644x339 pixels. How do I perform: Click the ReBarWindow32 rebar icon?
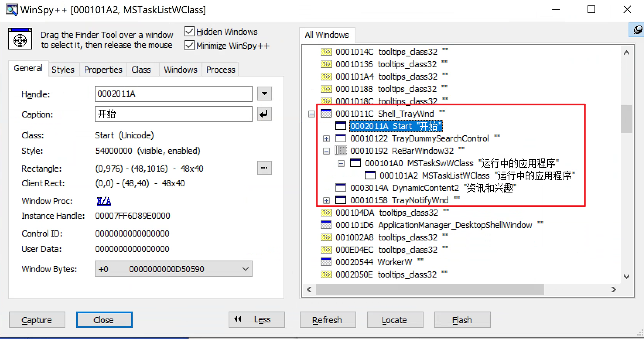click(x=341, y=151)
